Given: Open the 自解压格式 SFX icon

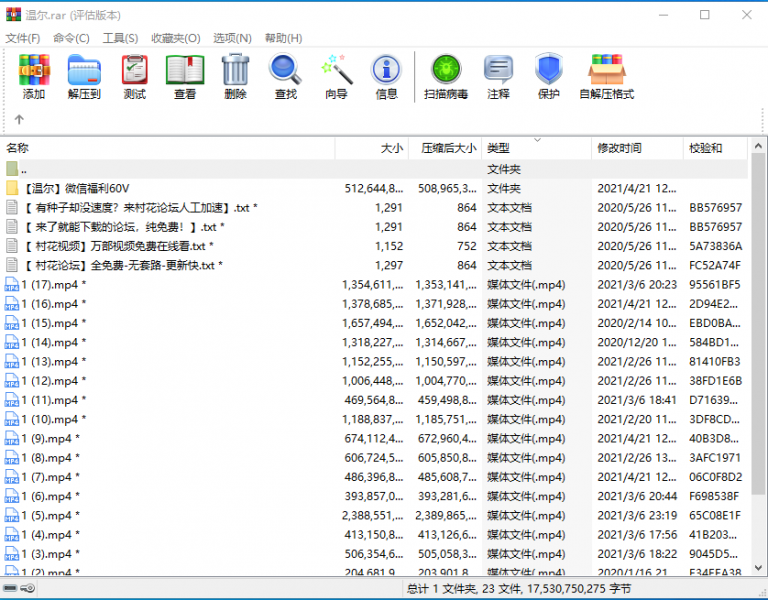Looking at the screenshot, I should tap(607, 76).
